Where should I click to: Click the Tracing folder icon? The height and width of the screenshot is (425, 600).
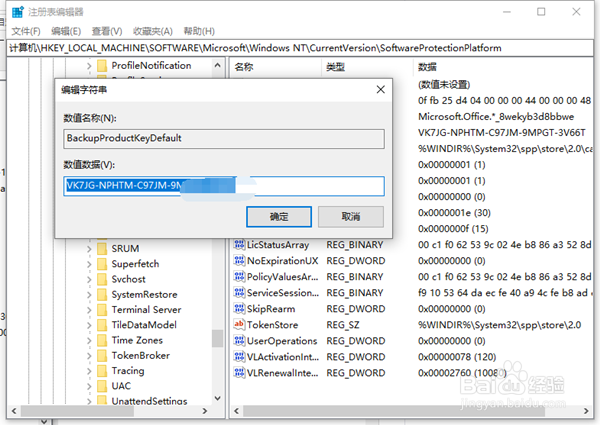[x=102, y=371]
